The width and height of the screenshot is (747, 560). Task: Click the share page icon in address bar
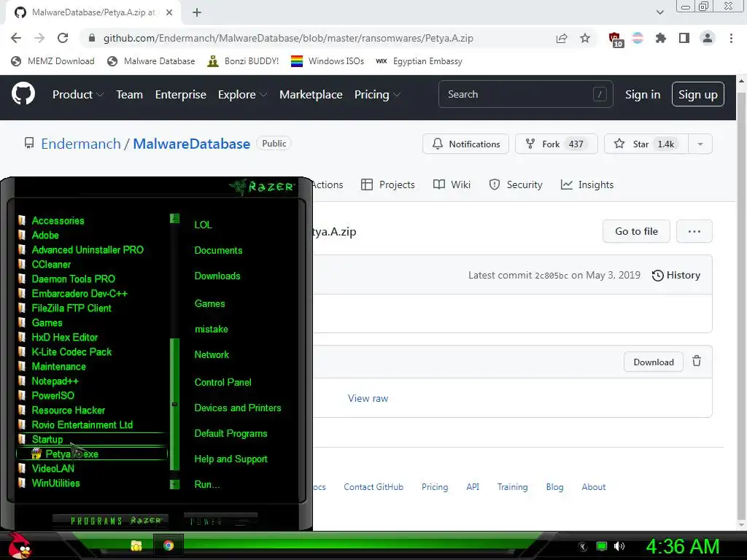562,38
